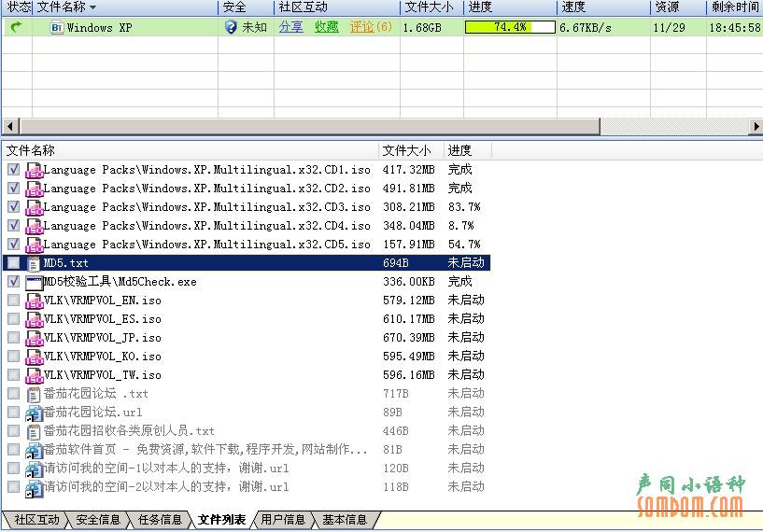Image resolution: width=763 pixels, height=532 pixels.
Task: Click the ISO icon of VRMPVOL_TW.iso
Action: (34, 375)
